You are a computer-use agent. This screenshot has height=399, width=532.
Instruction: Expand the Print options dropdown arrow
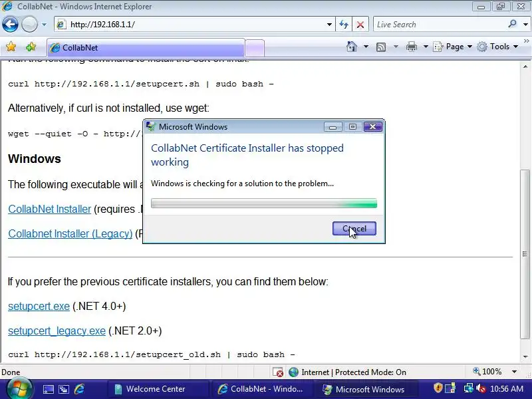click(426, 47)
